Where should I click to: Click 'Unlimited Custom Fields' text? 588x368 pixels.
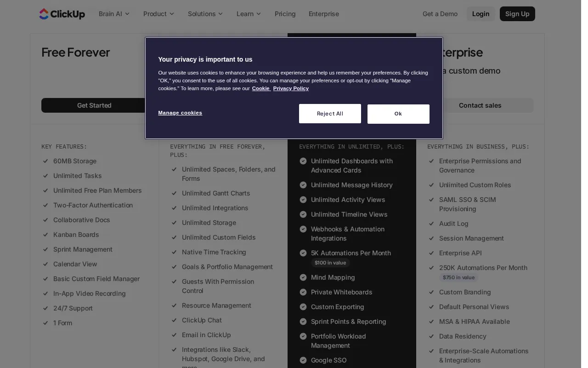point(219,237)
